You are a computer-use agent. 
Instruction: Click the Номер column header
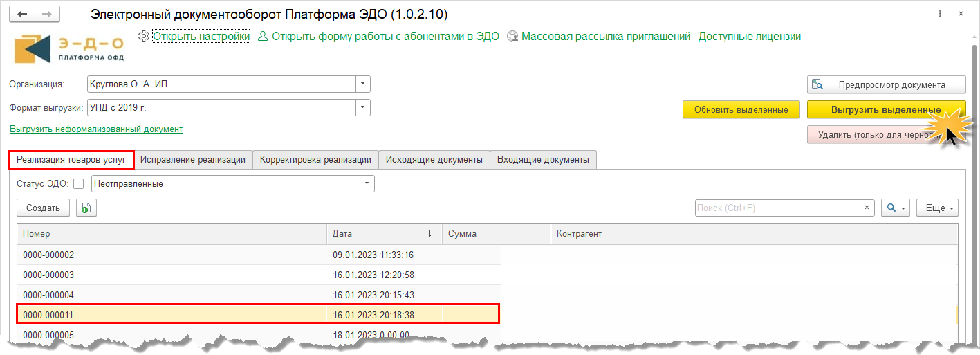[x=172, y=234]
